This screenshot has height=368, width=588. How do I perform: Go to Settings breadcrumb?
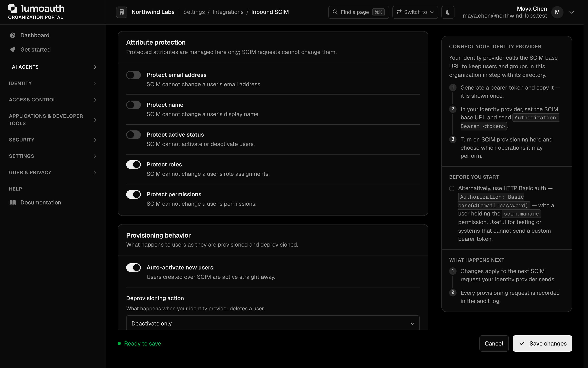pos(194,12)
